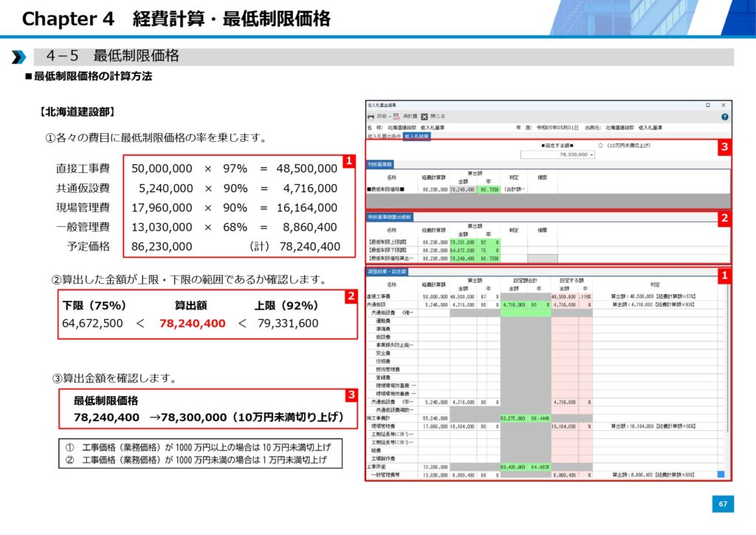The height and width of the screenshot is (535, 756).
Task: Click the page number 67 badge
Action: pos(723,504)
